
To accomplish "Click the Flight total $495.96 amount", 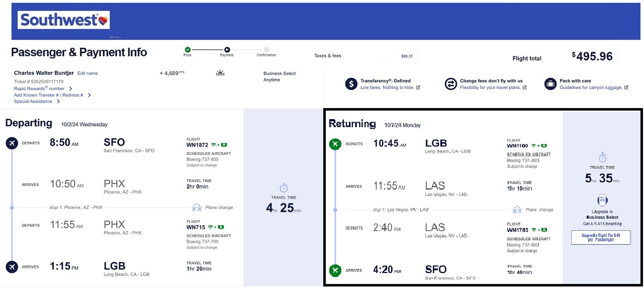I will (x=592, y=56).
